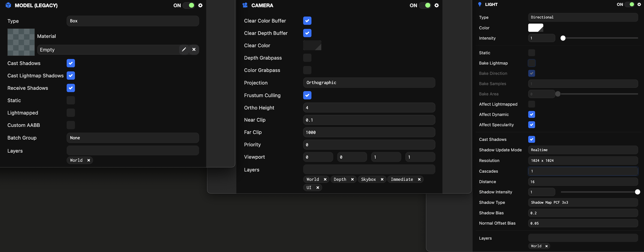Click the Camera component icon
644x252 pixels.
[245, 5]
